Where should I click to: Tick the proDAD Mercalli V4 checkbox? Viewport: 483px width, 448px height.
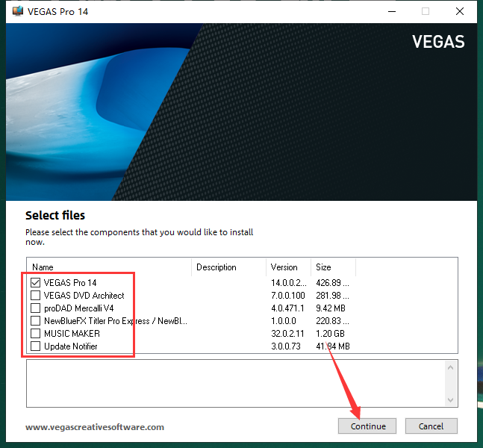35,308
